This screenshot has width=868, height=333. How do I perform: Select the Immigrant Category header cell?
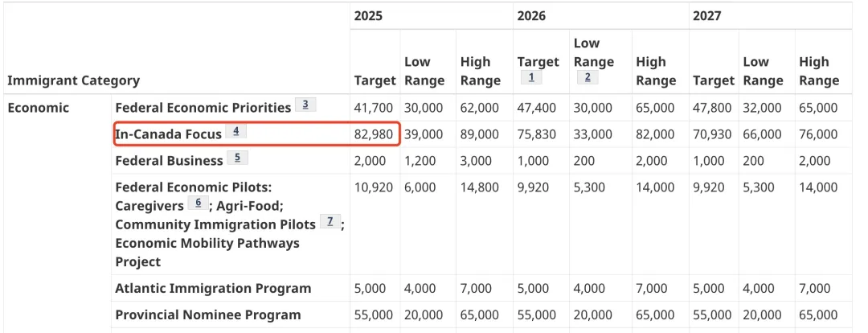73,80
